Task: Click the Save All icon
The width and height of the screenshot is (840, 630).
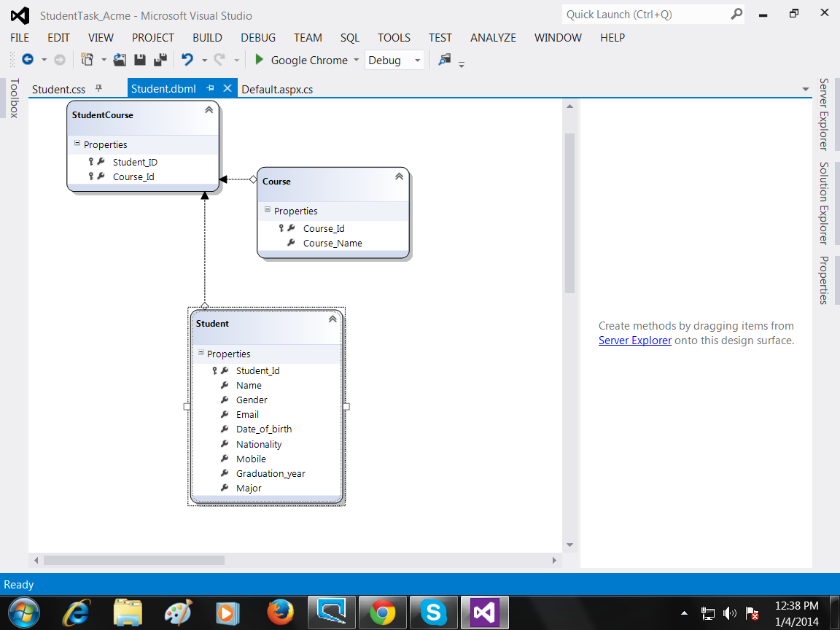Action: 160,60
